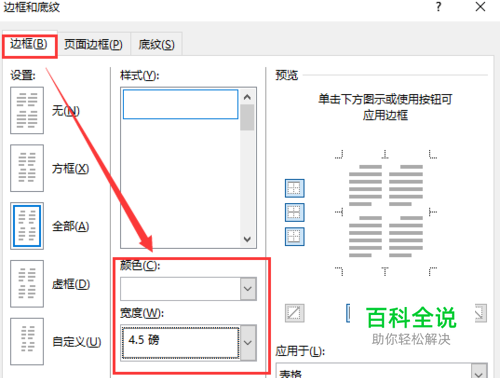Switch to the 边框(B) tab
This screenshot has width=500, height=378.
[29, 44]
